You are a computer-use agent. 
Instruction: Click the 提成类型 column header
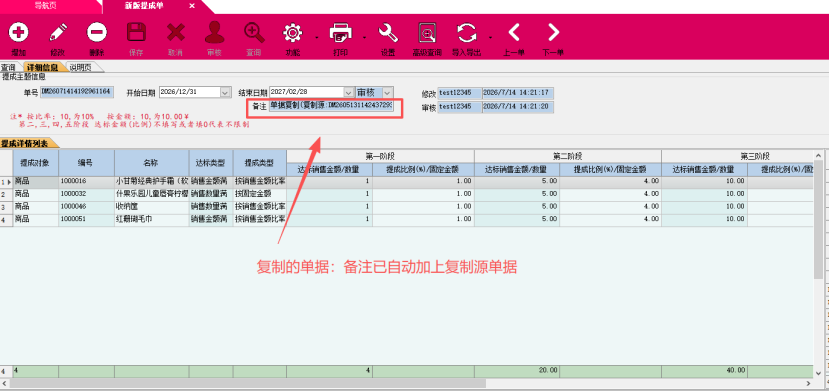pos(260,163)
